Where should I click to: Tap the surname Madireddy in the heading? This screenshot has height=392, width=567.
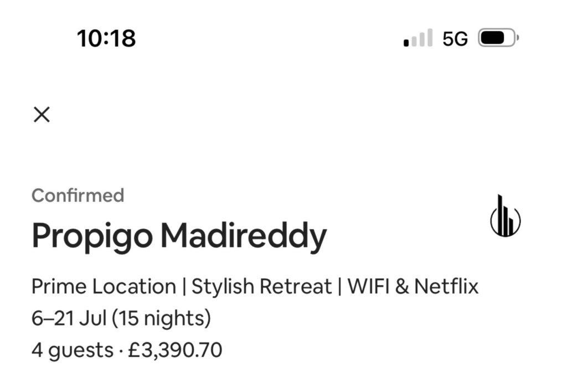coord(244,236)
